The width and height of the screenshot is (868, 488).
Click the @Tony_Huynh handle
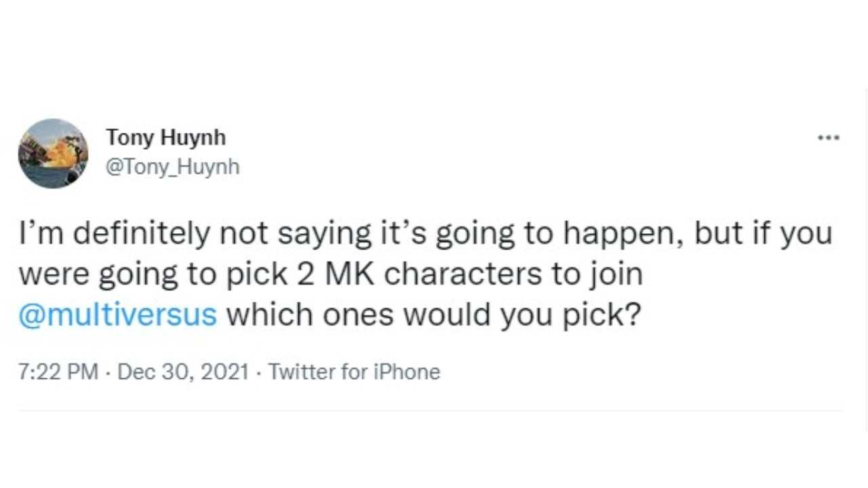pos(172,167)
